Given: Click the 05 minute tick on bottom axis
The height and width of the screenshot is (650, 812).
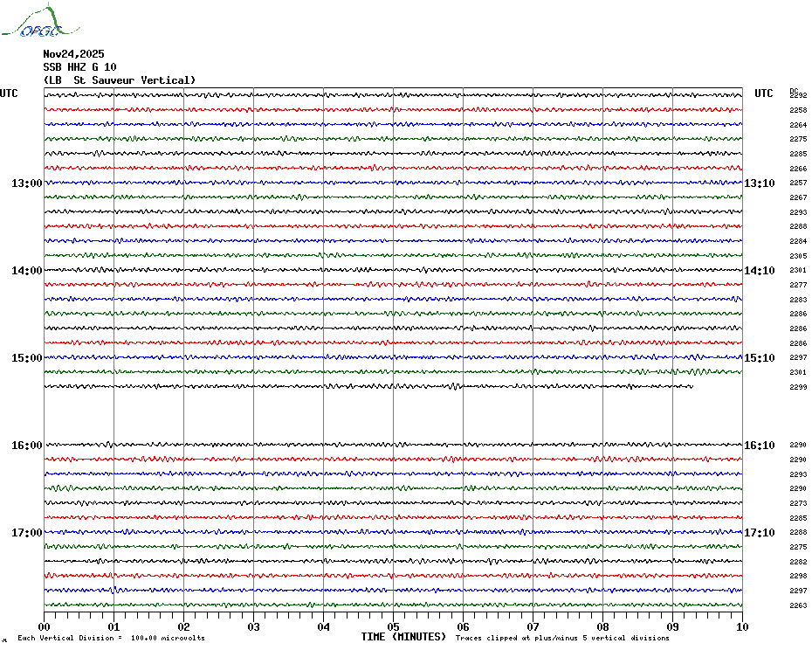Looking at the screenshot, I should point(393,626).
